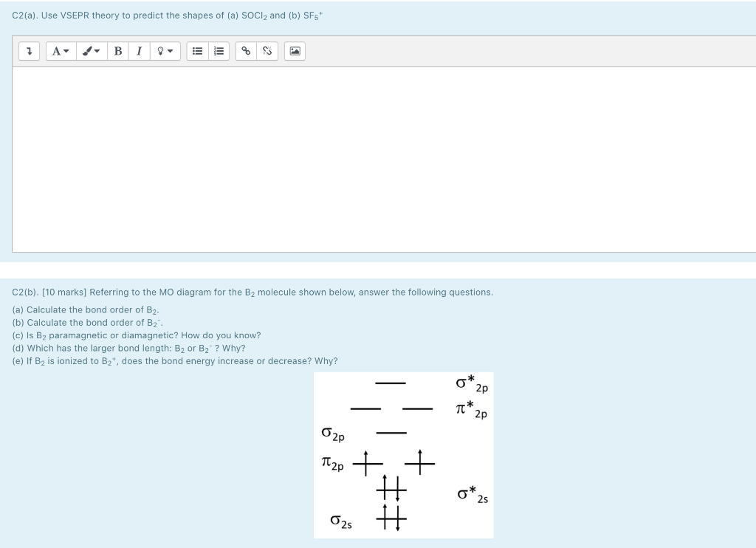Image resolution: width=756 pixels, height=548 pixels.
Task: Click the MO diagram image for B2
Action: coord(403,455)
